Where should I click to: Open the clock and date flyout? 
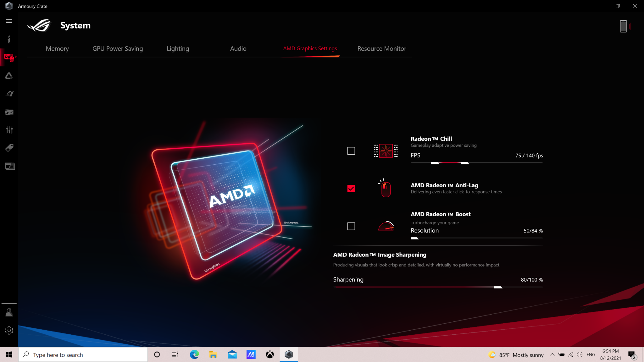tap(610, 354)
